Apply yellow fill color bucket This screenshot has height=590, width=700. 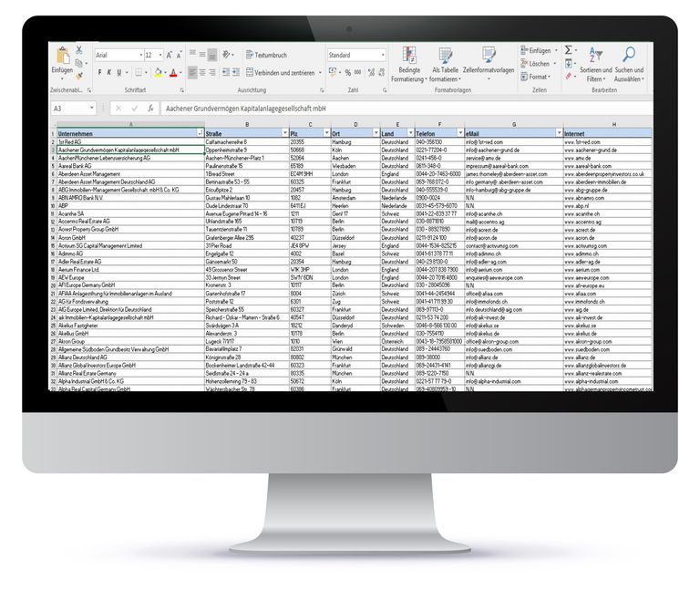158,72
